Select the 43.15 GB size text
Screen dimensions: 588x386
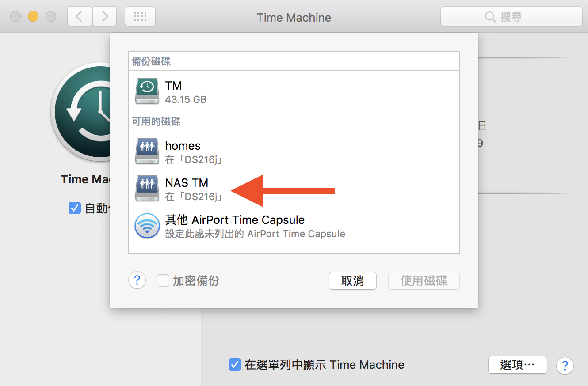point(186,99)
